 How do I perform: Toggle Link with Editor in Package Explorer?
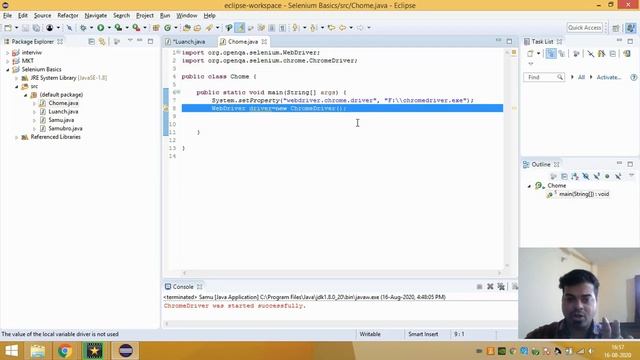(102, 42)
